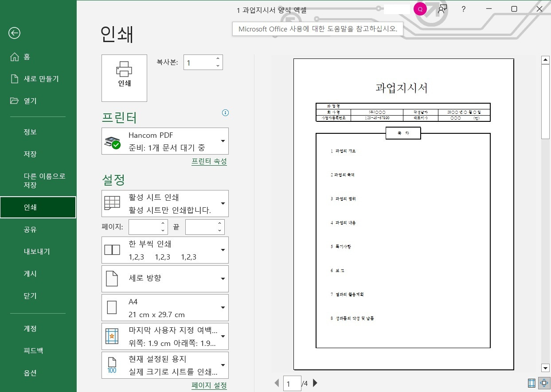Screen dimensions: 551x392
Task: Select the 활성 시트 인쇄 option icon
Action: point(112,202)
